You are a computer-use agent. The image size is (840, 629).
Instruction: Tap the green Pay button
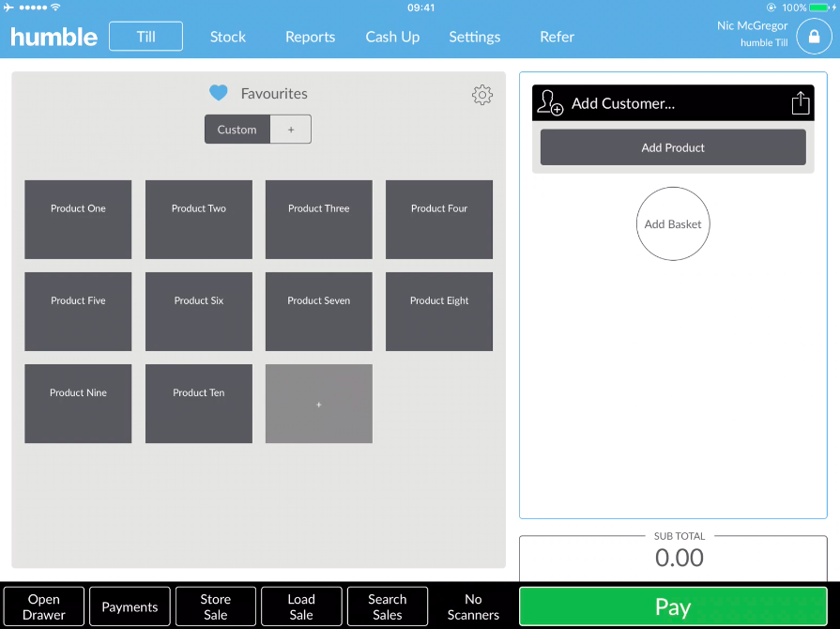pyautogui.click(x=673, y=606)
